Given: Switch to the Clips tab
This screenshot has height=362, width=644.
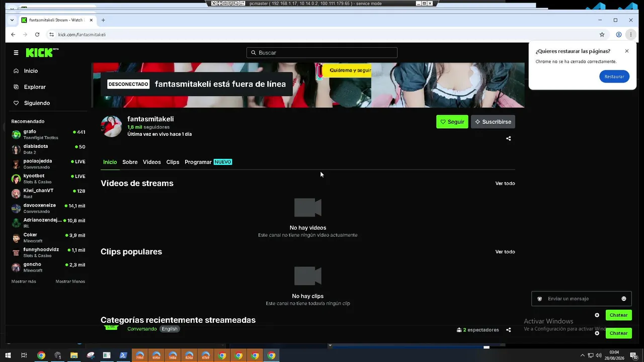Looking at the screenshot, I should pyautogui.click(x=173, y=162).
